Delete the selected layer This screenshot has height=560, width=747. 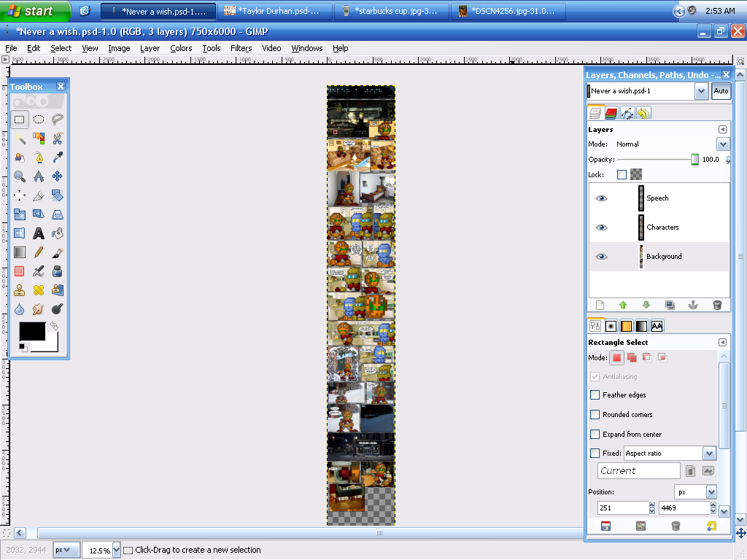[x=717, y=306]
